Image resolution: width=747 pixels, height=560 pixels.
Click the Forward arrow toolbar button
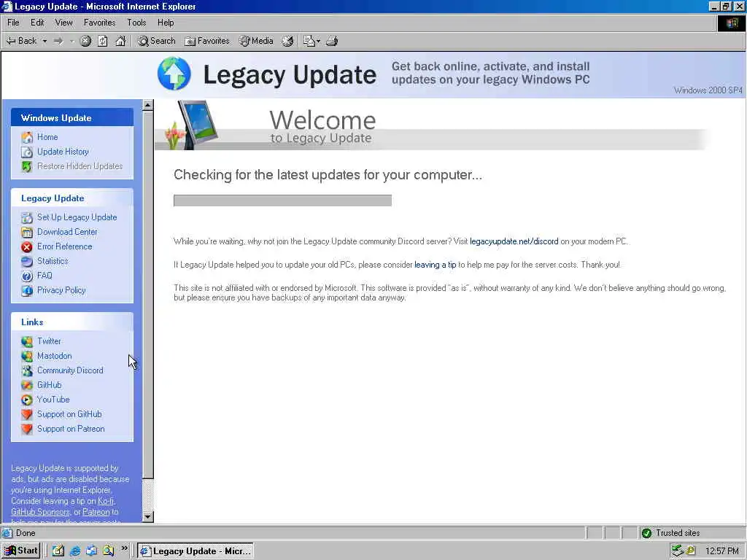coord(58,41)
